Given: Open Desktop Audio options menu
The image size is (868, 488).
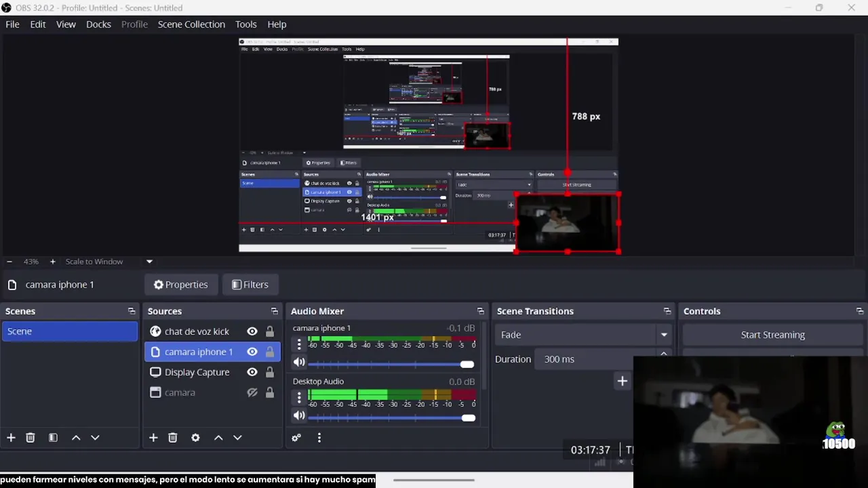Looking at the screenshot, I should tap(299, 398).
